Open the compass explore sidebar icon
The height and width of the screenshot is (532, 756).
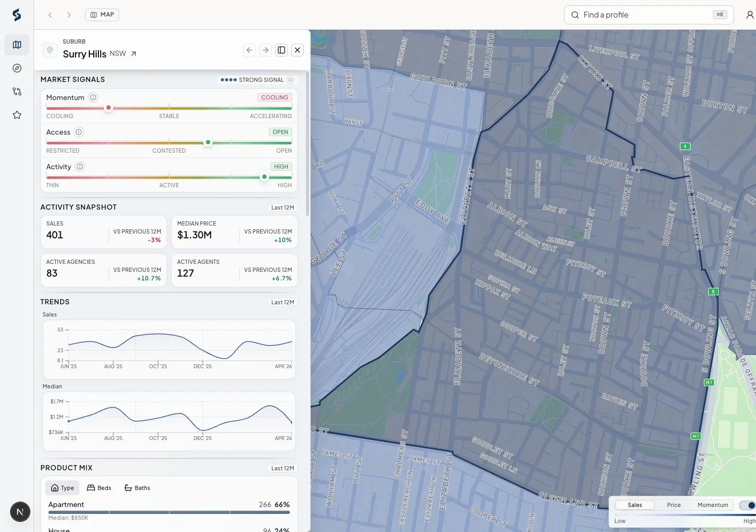pos(17,68)
